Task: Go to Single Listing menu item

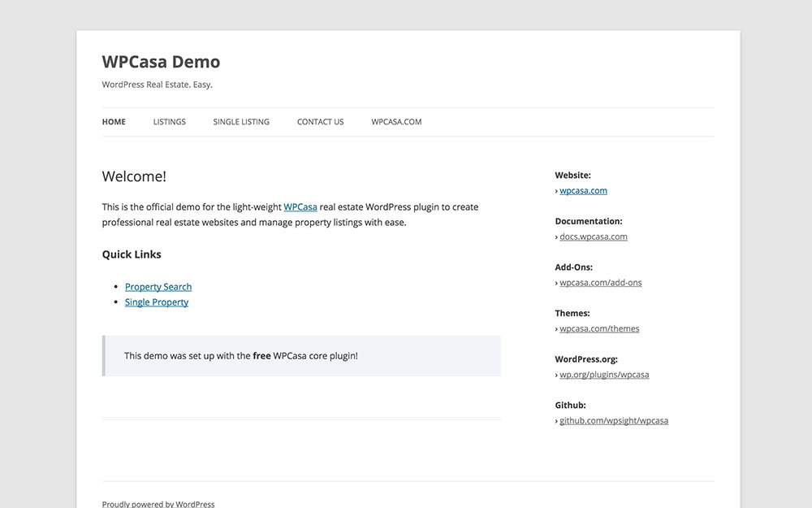Action: pos(241,122)
